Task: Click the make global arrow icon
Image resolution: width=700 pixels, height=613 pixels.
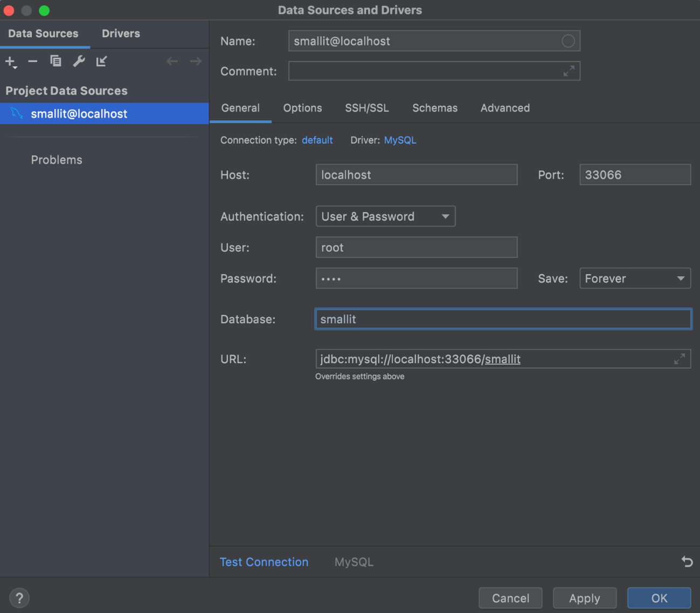Action: [x=101, y=61]
